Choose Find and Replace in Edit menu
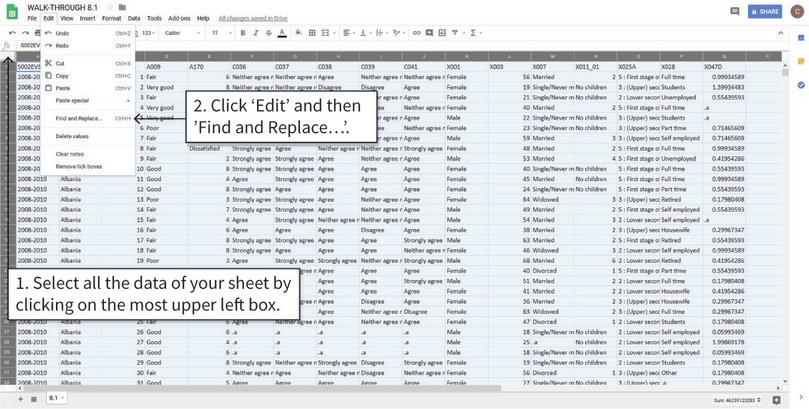This screenshot has width=809, height=409. point(88,119)
